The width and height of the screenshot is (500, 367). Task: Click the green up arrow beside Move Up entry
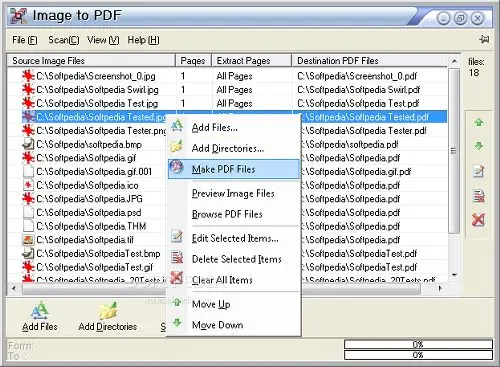(177, 302)
